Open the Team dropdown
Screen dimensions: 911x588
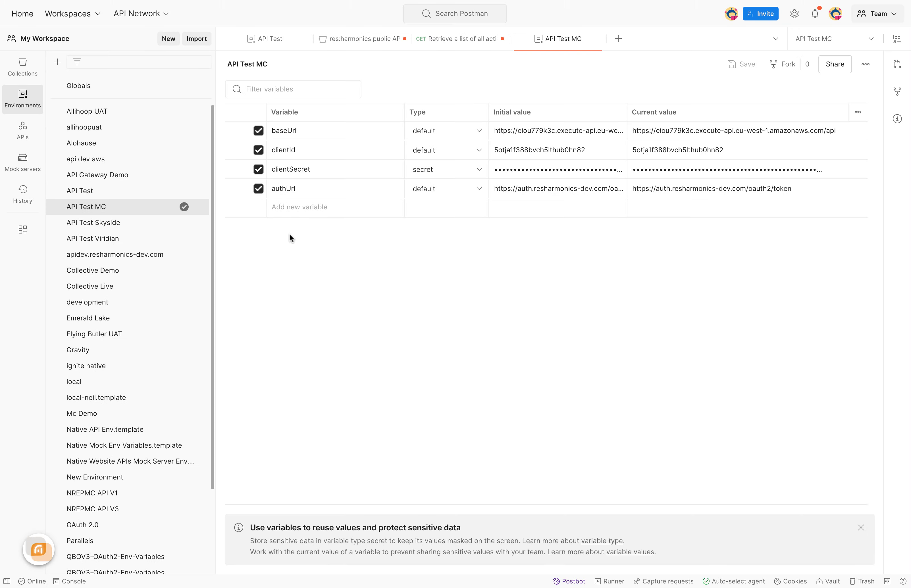(x=877, y=14)
